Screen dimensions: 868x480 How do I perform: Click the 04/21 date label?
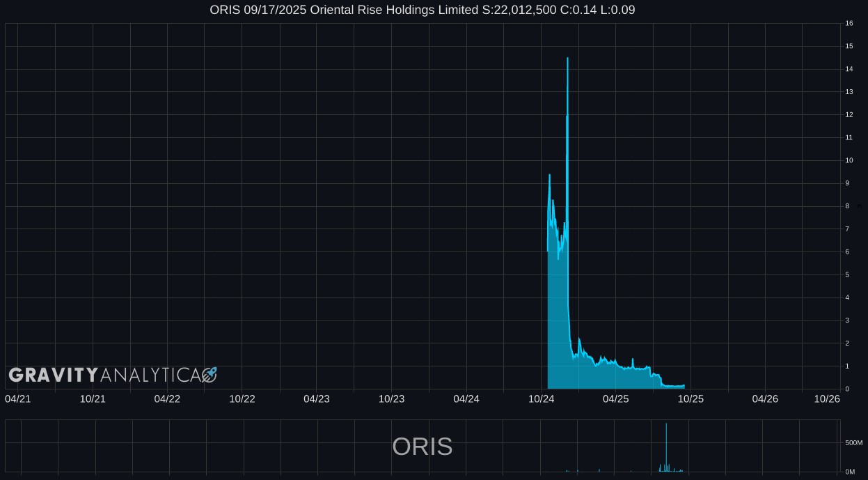[x=17, y=398]
